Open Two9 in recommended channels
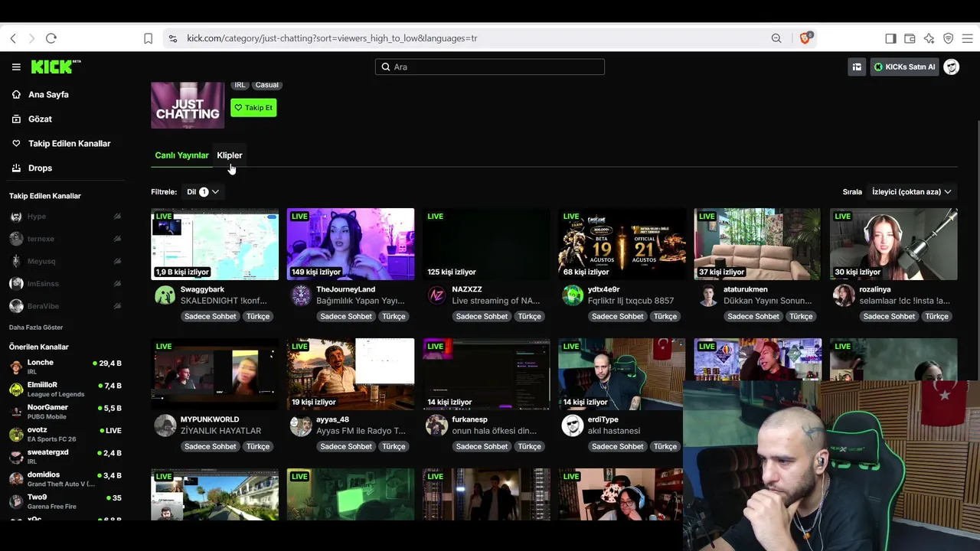This screenshot has width=980, height=551. point(65,501)
